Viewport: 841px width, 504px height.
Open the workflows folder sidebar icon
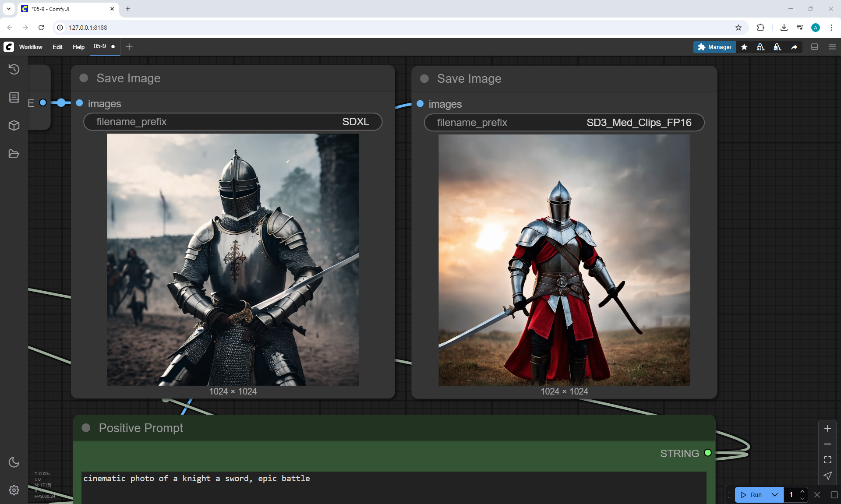pyautogui.click(x=14, y=154)
